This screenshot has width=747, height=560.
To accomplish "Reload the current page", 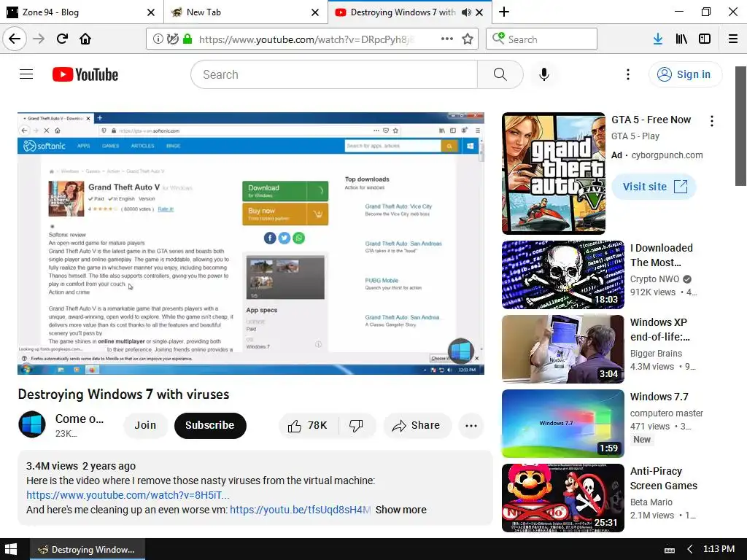I will pos(62,39).
